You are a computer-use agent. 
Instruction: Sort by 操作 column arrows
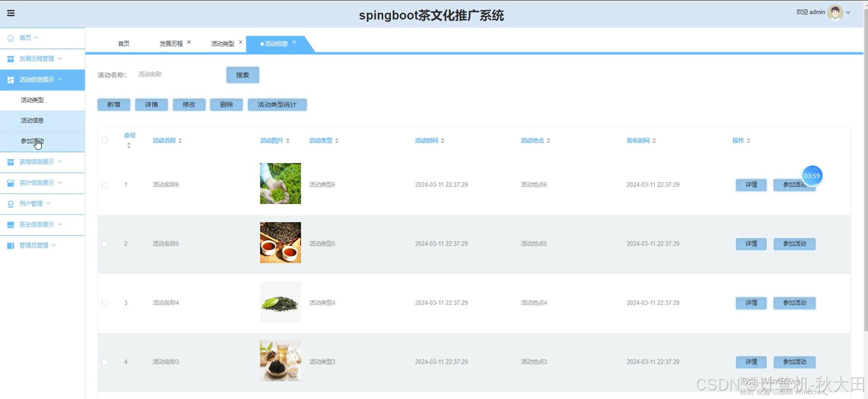pyautogui.click(x=749, y=141)
